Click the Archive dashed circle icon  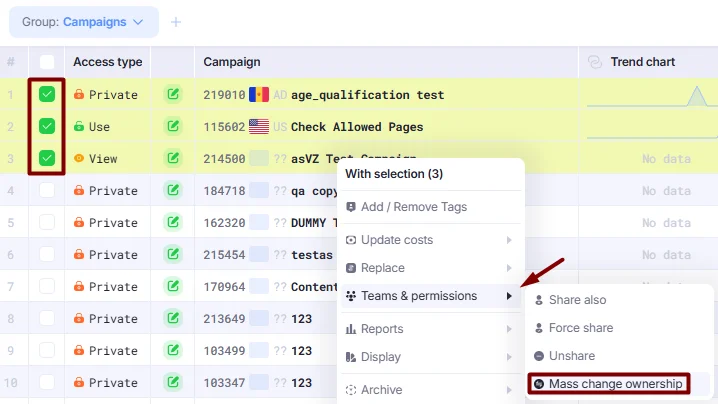[351, 390]
